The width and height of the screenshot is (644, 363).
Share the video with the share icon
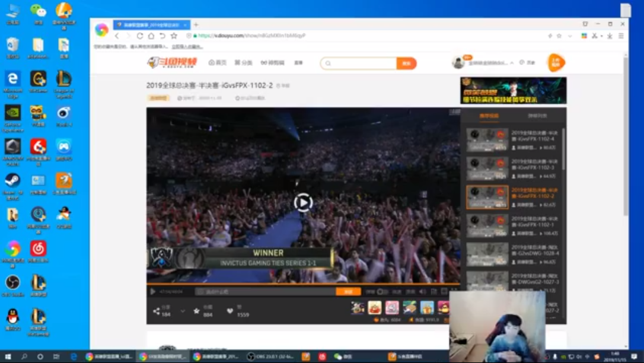pos(157,311)
